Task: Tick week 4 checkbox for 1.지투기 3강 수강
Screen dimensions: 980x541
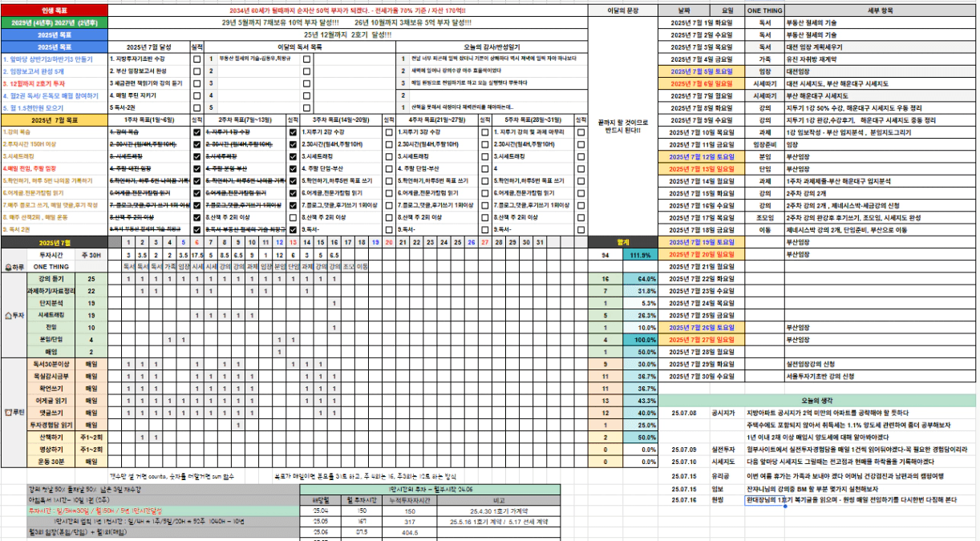Action: (x=484, y=131)
